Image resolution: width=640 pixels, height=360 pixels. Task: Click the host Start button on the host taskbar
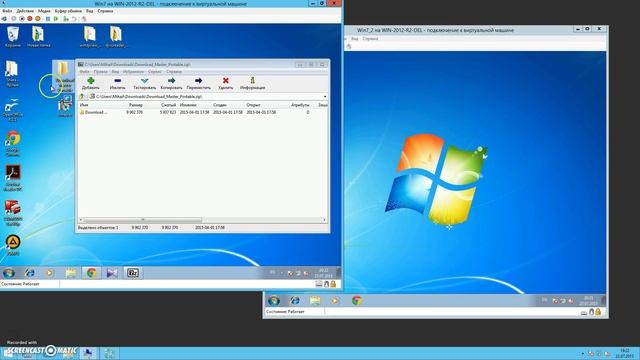click(x=8, y=353)
